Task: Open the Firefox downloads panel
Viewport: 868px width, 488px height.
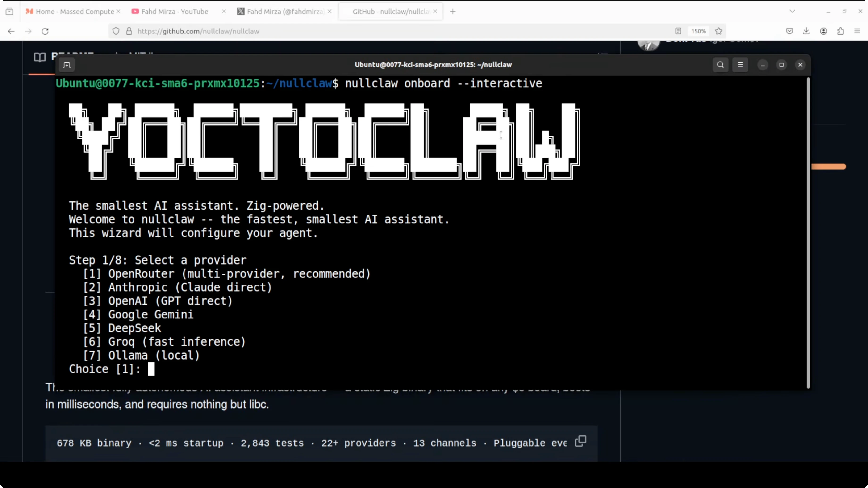Action: point(806,31)
